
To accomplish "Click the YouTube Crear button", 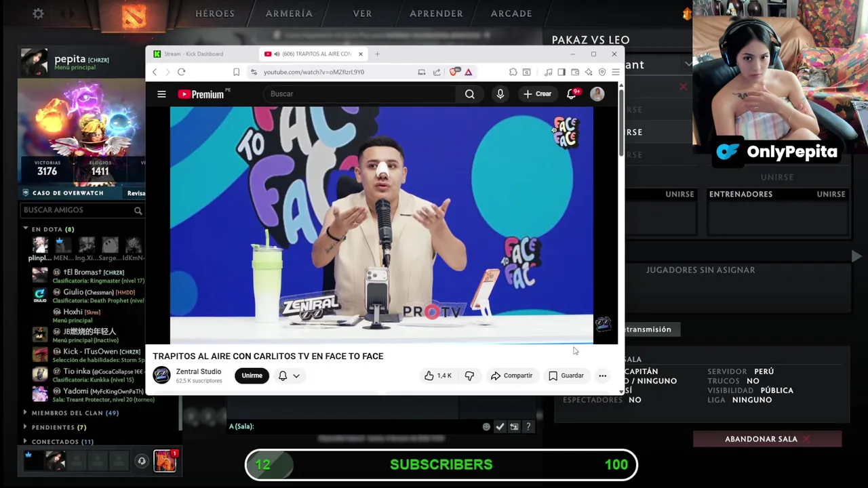I will pyautogui.click(x=537, y=94).
